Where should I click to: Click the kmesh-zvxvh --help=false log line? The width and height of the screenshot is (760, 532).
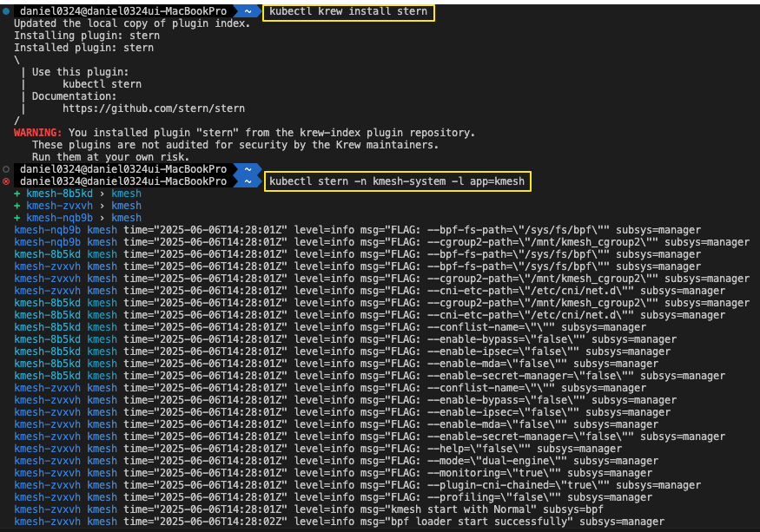318,448
